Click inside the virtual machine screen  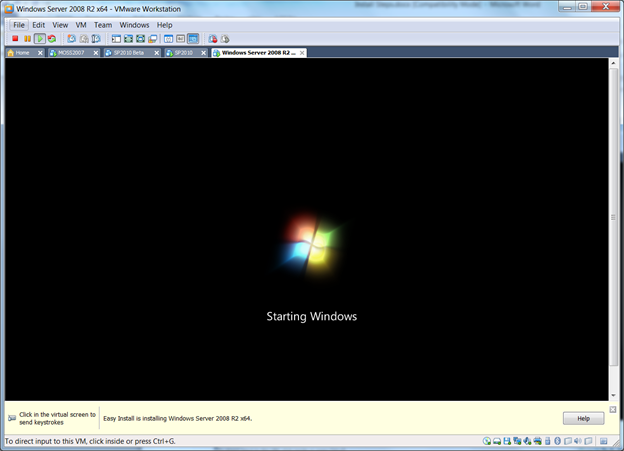tap(306, 229)
